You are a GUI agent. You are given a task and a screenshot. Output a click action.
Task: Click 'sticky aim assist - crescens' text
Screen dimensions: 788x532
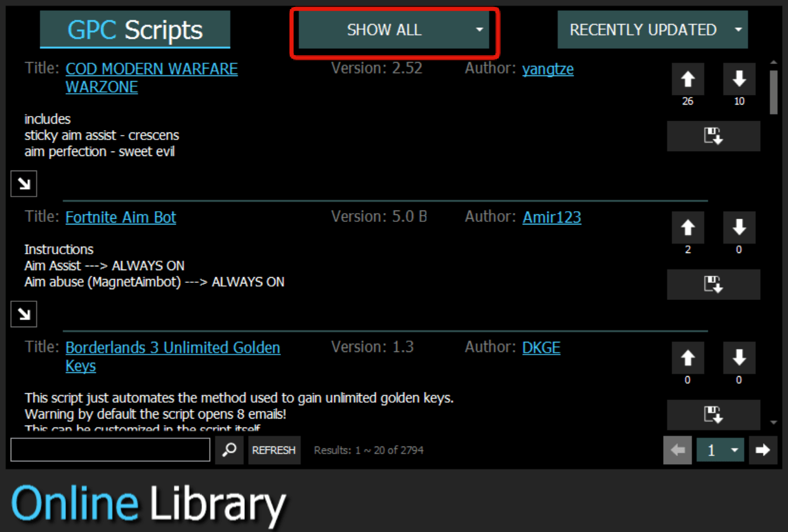coord(102,136)
